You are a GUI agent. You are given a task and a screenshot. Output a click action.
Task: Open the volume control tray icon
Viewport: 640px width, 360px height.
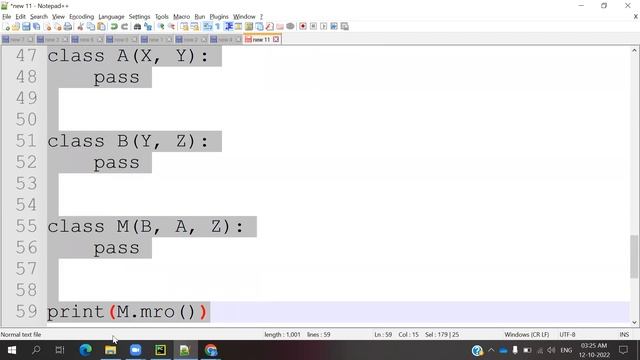pyautogui.click(x=551, y=350)
